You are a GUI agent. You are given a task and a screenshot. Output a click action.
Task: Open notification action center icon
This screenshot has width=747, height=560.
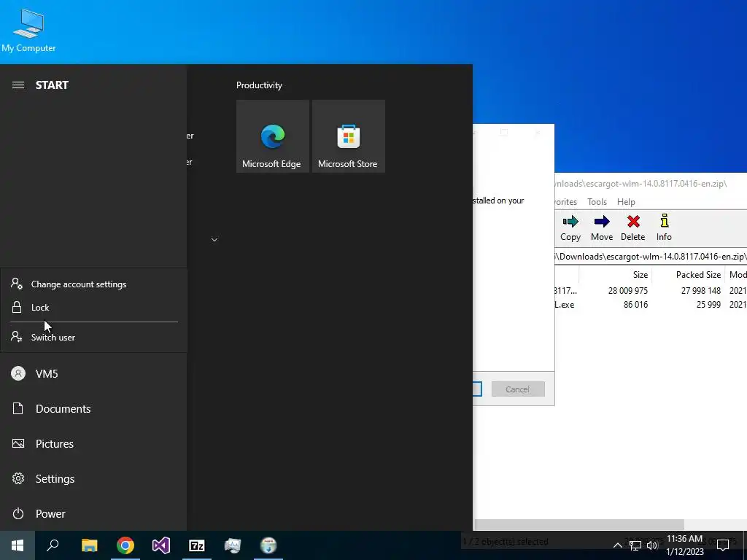coord(723,545)
